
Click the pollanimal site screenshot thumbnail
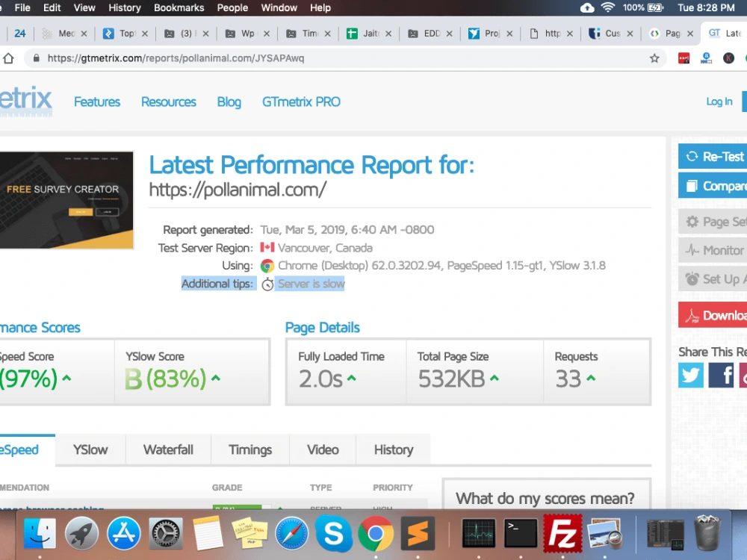[x=66, y=200]
